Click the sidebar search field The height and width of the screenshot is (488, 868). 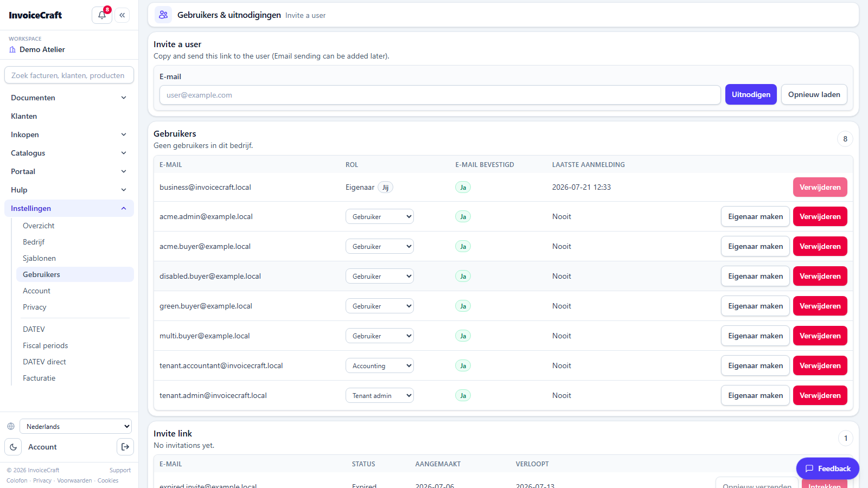click(69, 75)
